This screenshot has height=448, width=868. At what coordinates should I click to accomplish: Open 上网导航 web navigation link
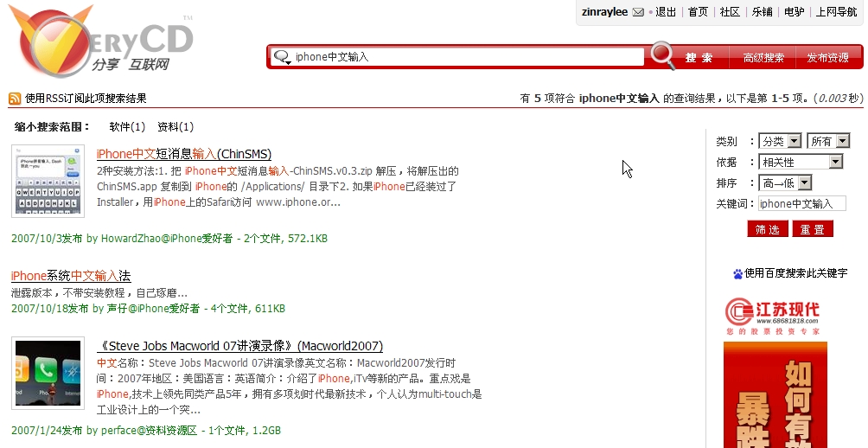coord(837,12)
